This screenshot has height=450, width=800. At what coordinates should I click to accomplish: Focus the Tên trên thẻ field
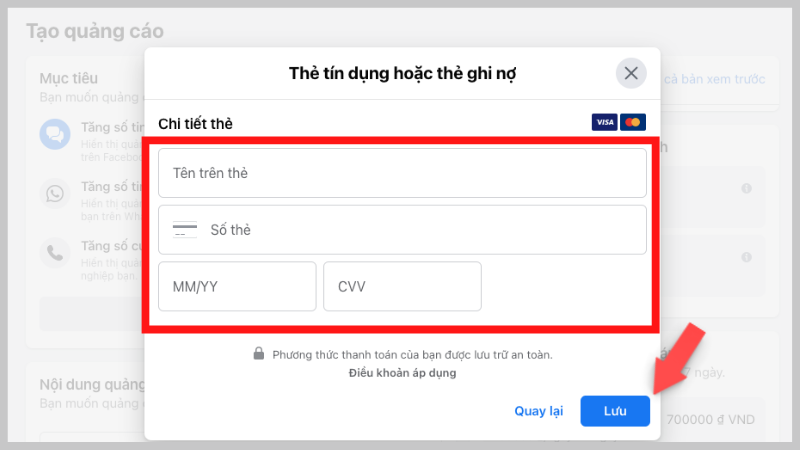click(402, 173)
